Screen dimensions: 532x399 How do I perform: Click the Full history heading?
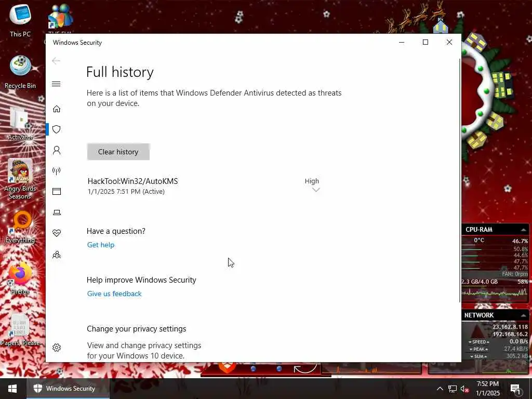point(120,72)
